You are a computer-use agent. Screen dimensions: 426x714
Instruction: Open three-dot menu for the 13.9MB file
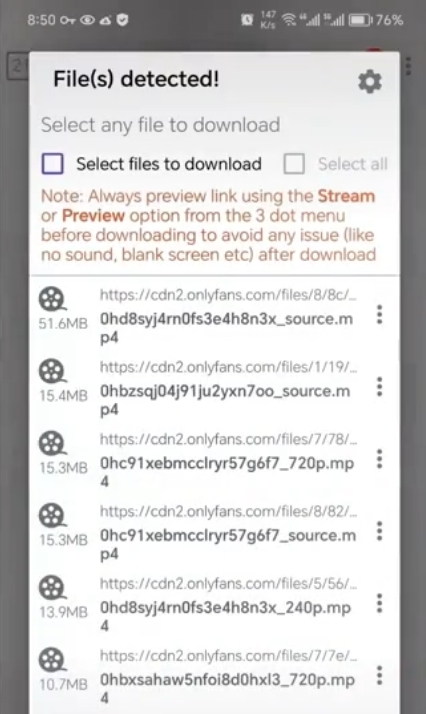click(379, 603)
